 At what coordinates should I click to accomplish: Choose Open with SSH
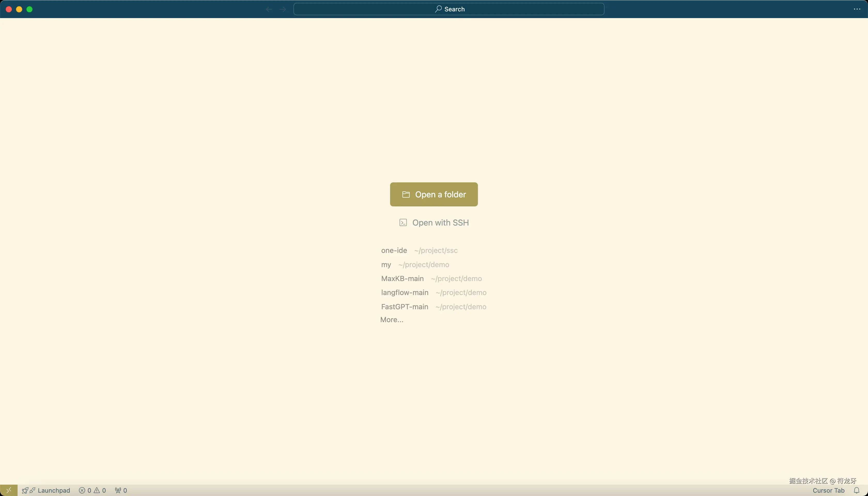tap(434, 222)
